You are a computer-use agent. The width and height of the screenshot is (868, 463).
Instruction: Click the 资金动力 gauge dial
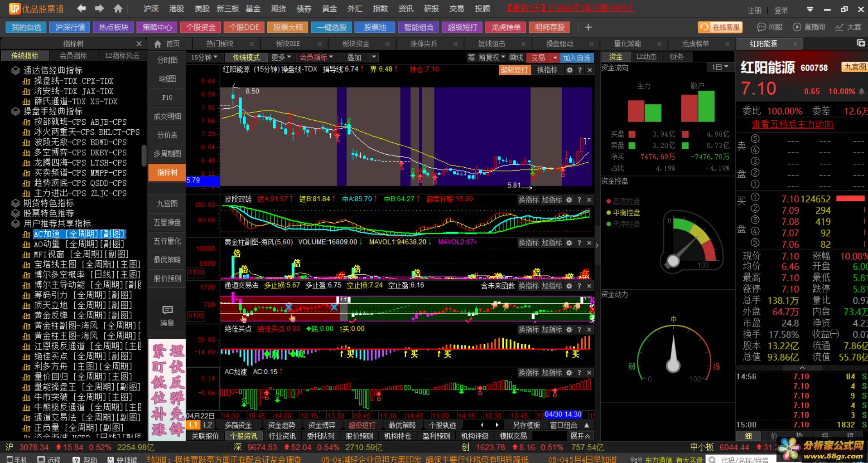tap(673, 354)
